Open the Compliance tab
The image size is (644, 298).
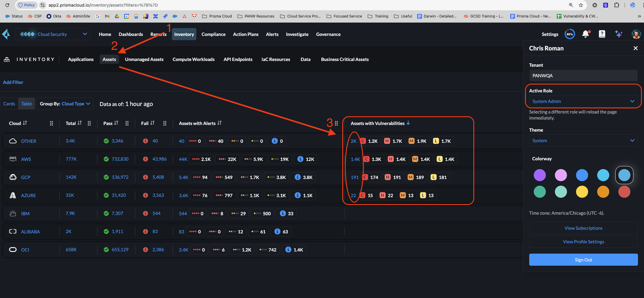(x=214, y=34)
